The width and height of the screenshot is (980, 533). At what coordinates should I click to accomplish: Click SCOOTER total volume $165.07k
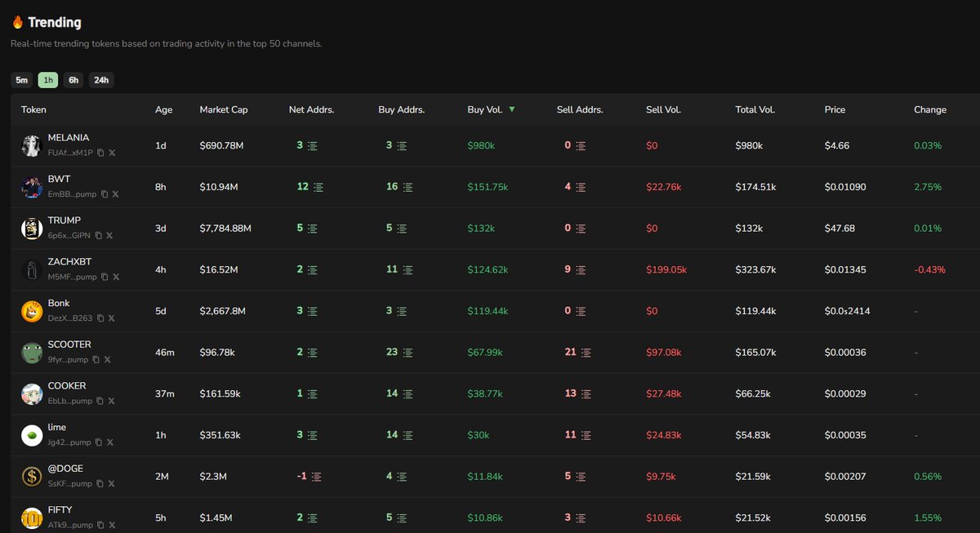pyautogui.click(x=755, y=353)
